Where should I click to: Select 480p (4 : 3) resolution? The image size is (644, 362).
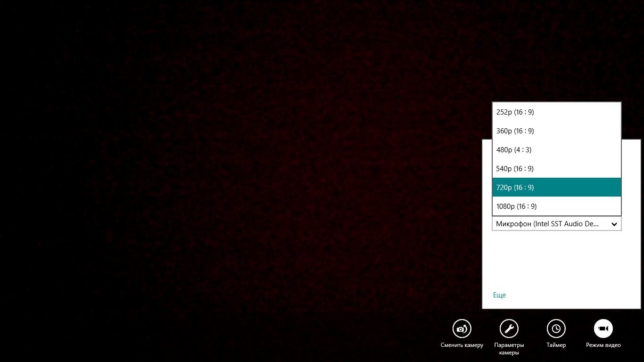tap(557, 150)
